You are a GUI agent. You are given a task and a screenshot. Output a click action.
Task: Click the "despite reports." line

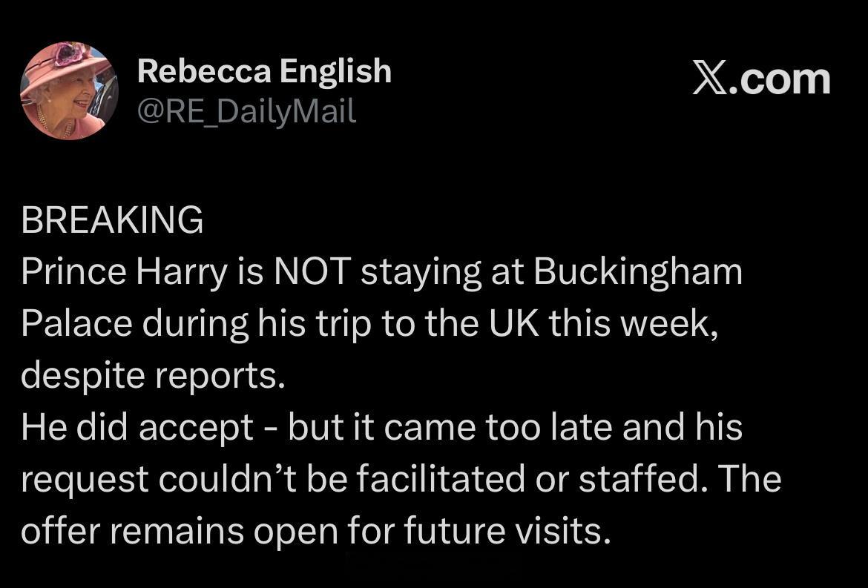tap(153, 377)
